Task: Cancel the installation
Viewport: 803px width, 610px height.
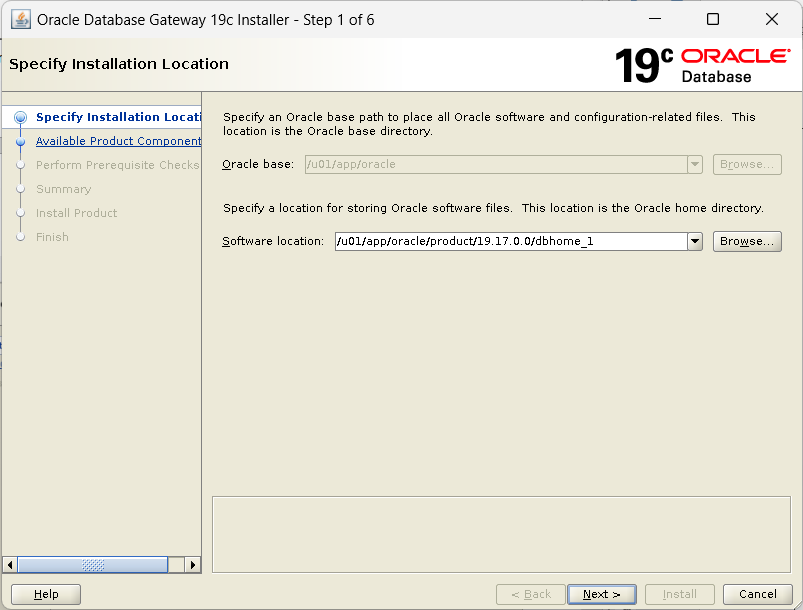Action: coord(757,594)
